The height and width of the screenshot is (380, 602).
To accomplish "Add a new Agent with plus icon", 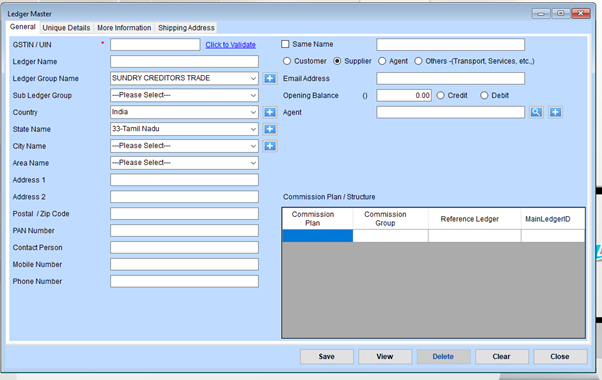I will [555, 112].
